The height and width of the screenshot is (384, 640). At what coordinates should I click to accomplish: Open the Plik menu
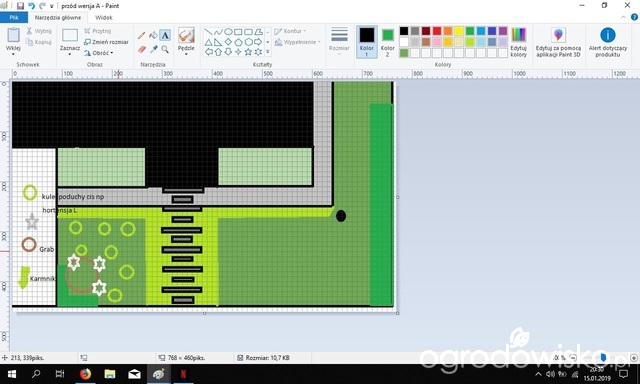click(x=14, y=18)
